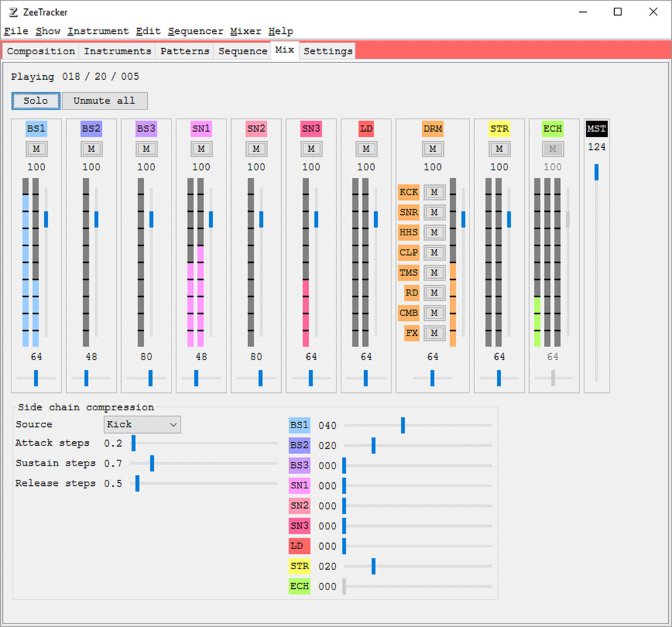Switch to the Instruments tab
The image size is (672, 627).
tap(118, 51)
